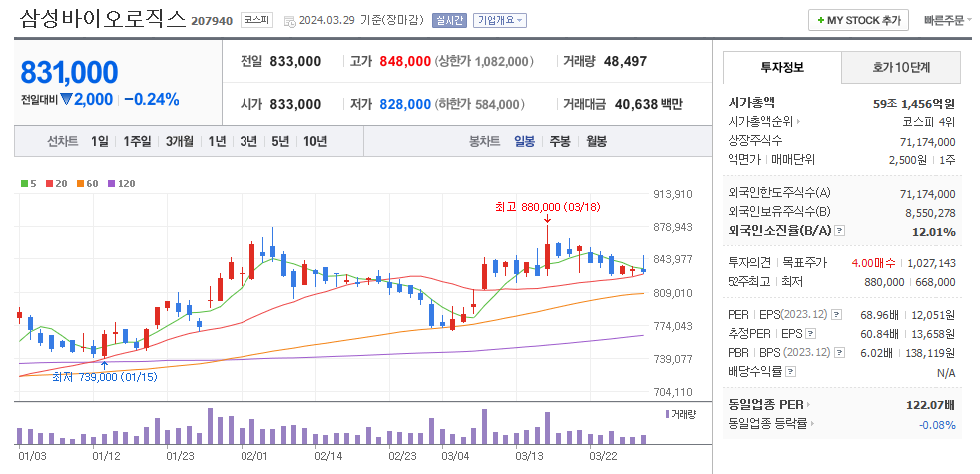
Task: Select the 1주일 line chart period
Action: (x=137, y=141)
